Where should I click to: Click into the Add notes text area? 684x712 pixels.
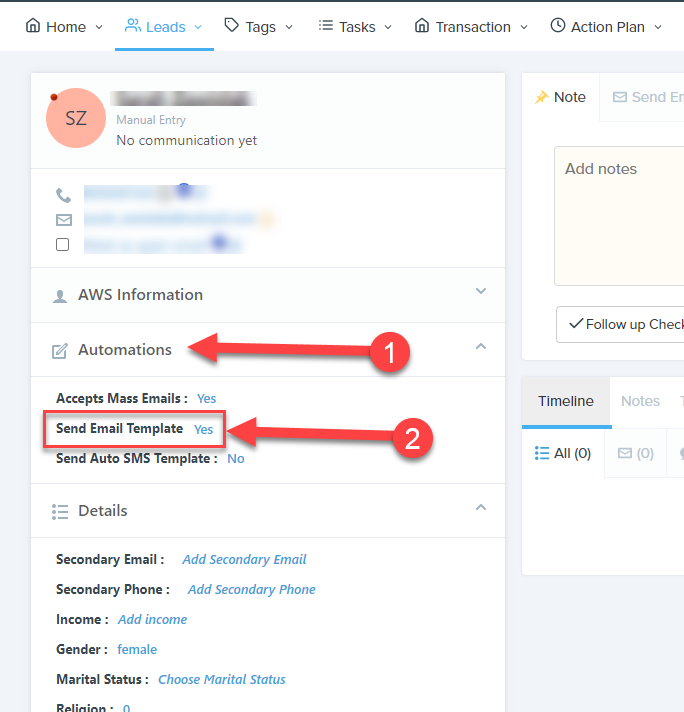pyautogui.click(x=620, y=215)
